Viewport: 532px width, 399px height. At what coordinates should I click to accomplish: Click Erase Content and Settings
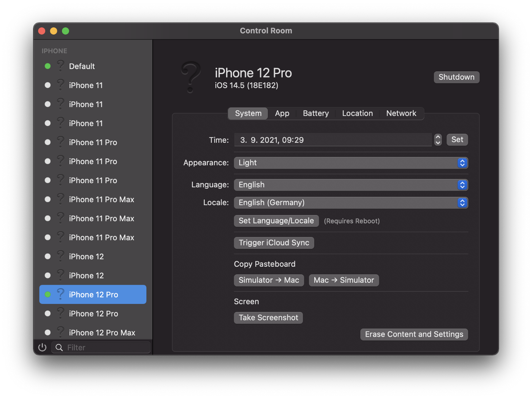[414, 334]
